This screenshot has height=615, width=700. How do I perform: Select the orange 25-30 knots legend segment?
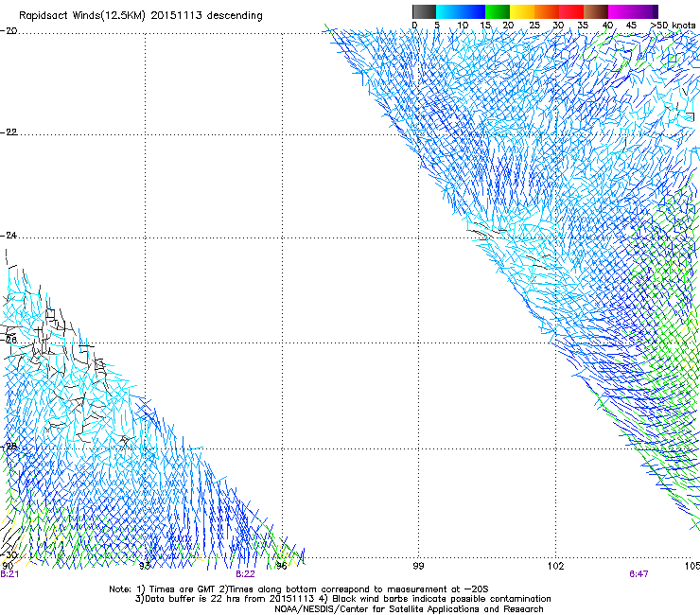[x=547, y=11]
